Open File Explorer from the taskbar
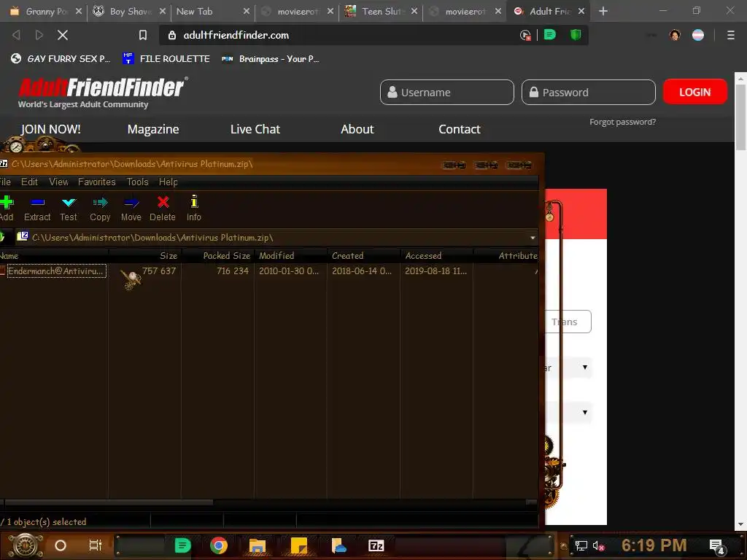 pos(258,545)
